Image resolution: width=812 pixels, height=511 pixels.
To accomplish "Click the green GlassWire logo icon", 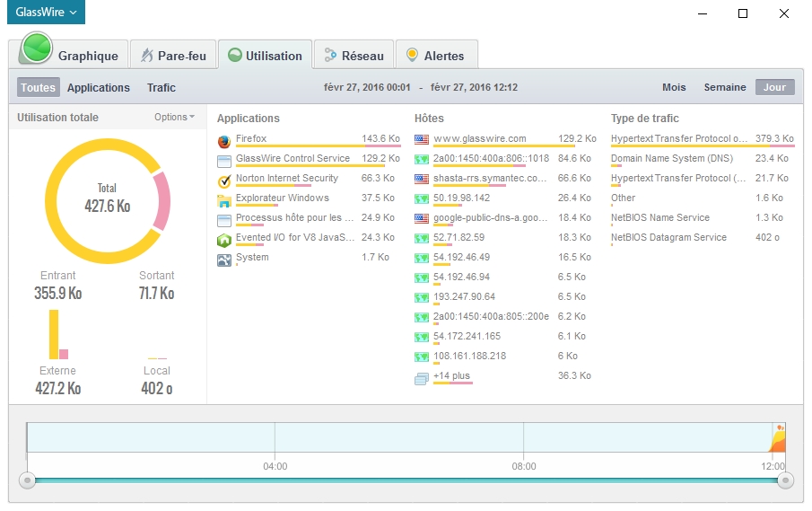I will point(36,48).
